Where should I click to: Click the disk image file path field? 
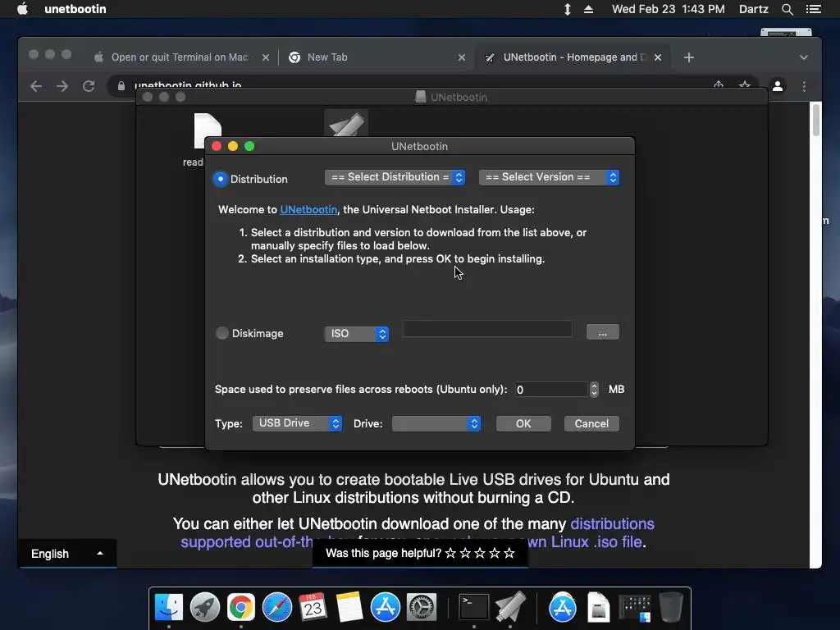click(487, 329)
